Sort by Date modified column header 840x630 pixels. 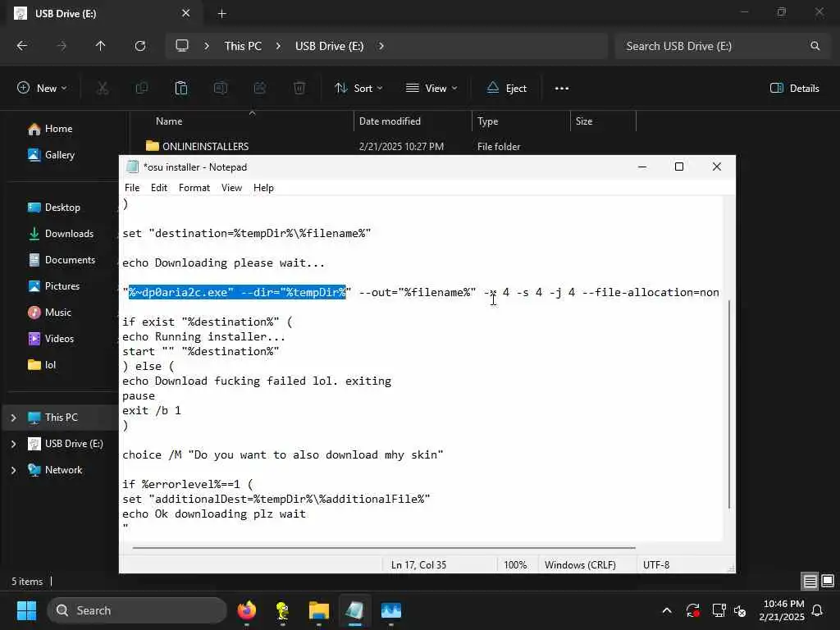click(390, 121)
